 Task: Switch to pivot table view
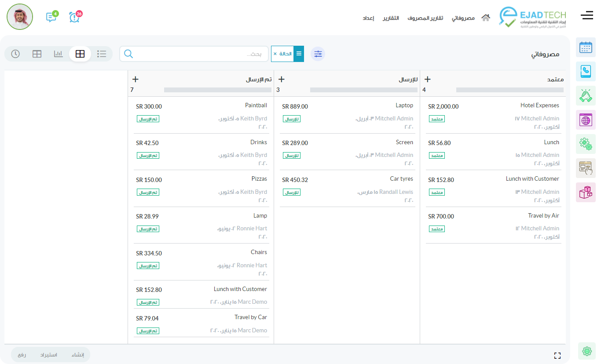[37, 54]
